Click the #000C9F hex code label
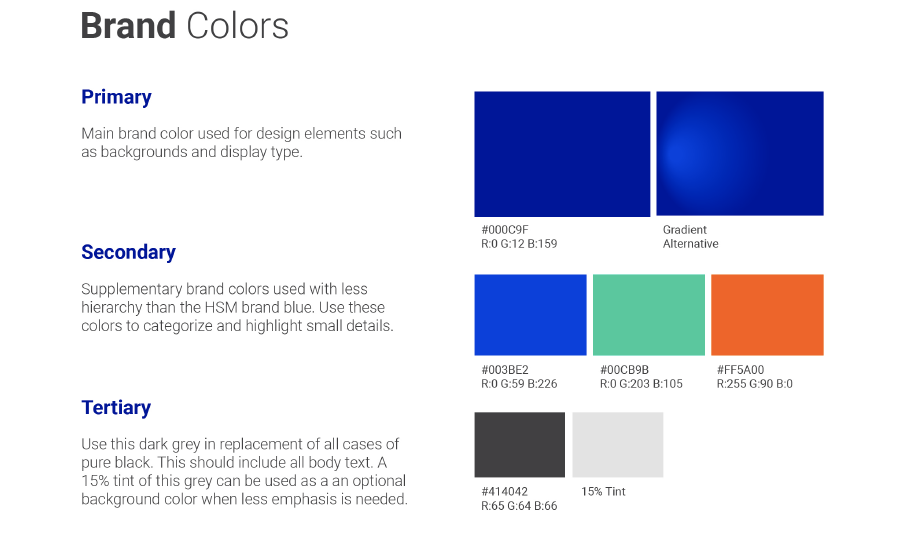This screenshot has height=557, width=914. tap(505, 230)
